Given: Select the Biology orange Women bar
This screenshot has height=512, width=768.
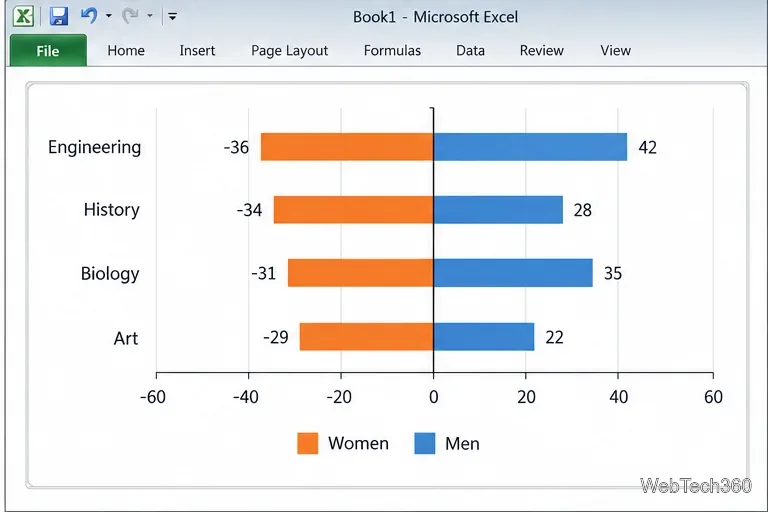Looking at the screenshot, I should point(360,273).
